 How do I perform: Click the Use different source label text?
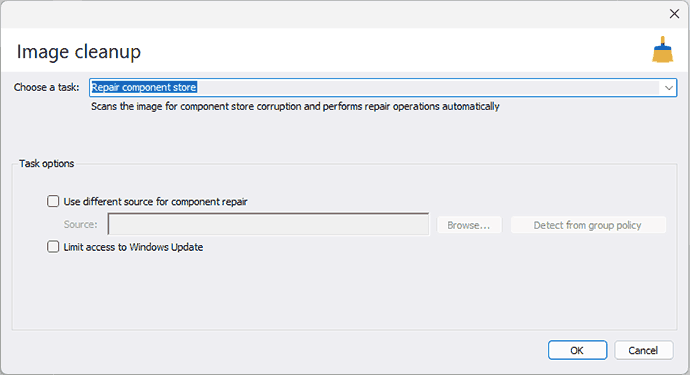point(155,202)
